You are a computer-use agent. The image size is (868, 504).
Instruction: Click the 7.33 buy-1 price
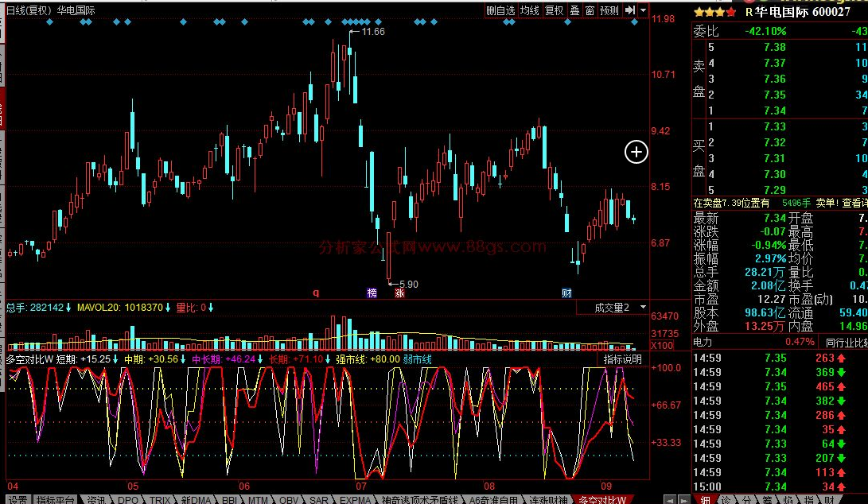[x=774, y=126]
